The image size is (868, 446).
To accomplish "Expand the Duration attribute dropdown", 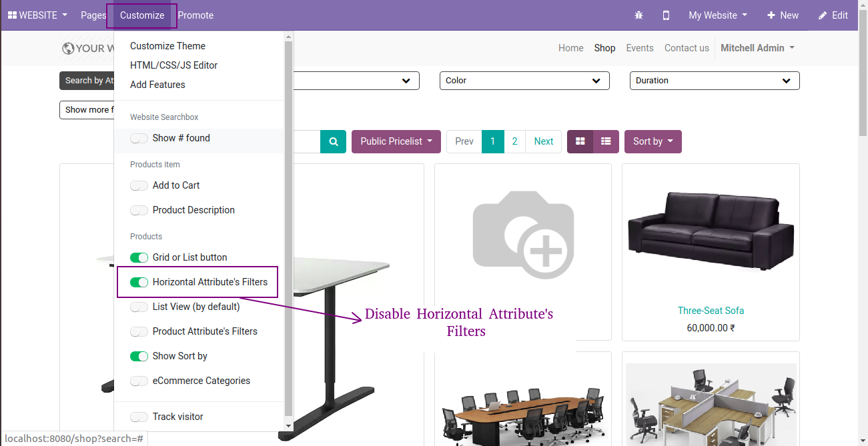I will click(x=715, y=81).
